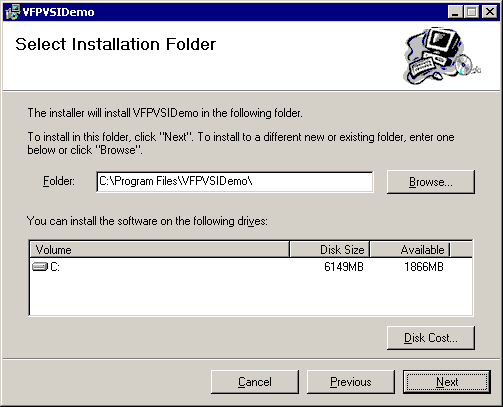Image resolution: width=503 pixels, height=407 pixels.
Task: Sort by the Available column header
Action: [x=410, y=250]
